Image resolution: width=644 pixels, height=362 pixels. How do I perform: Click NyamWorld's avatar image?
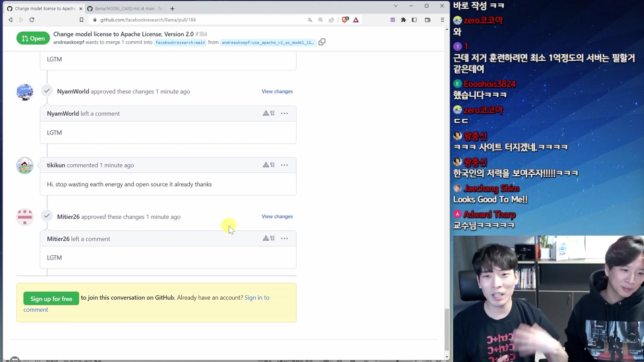(25, 91)
